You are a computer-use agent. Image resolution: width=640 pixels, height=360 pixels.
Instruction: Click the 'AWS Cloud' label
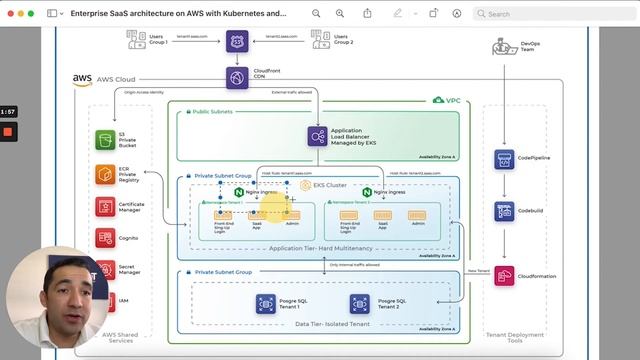[x=116, y=80]
